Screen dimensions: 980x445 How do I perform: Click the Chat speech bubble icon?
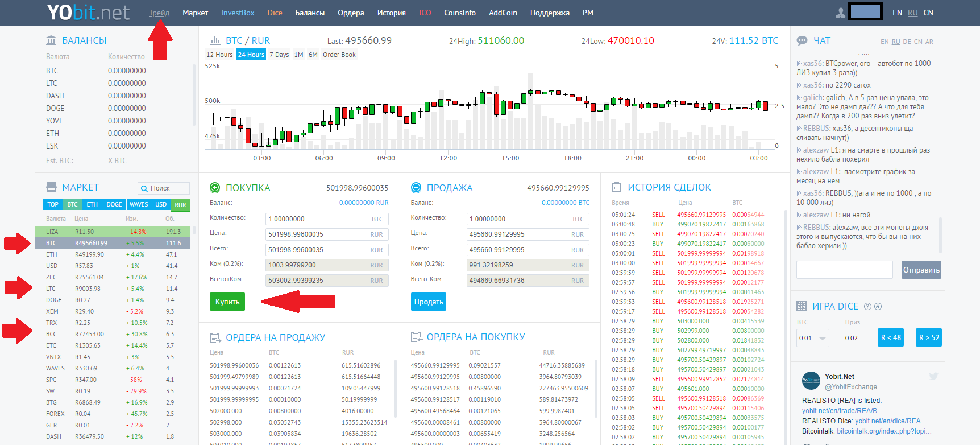tap(802, 40)
